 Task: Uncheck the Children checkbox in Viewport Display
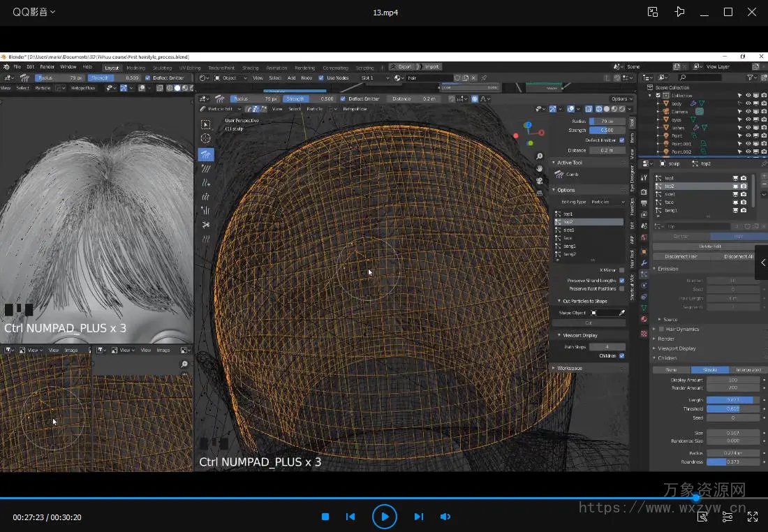coord(622,356)
